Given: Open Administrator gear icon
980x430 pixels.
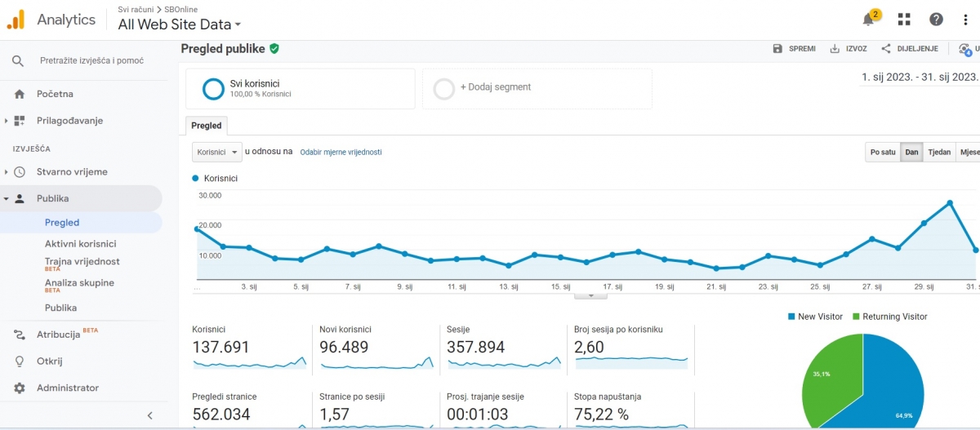Looking at the screenshot, I should click(20, 388).
